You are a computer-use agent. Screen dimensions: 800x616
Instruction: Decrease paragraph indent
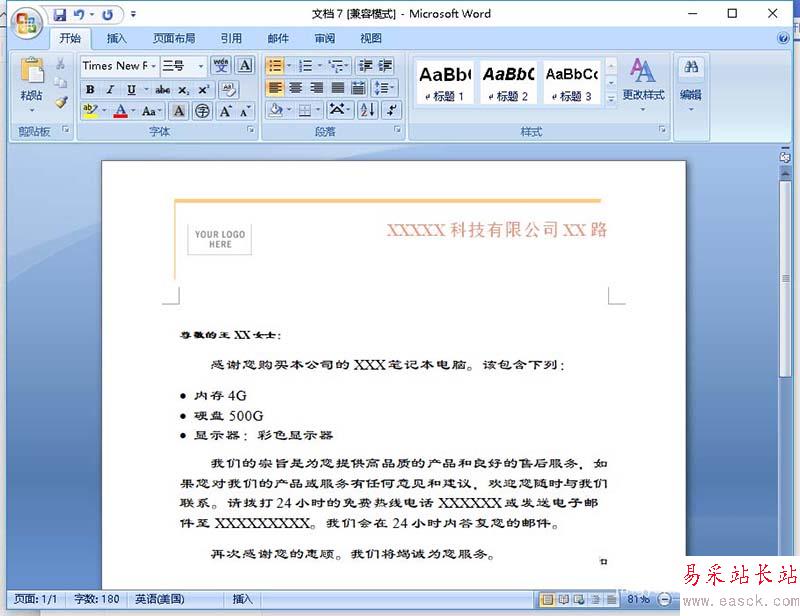[365, 66]
